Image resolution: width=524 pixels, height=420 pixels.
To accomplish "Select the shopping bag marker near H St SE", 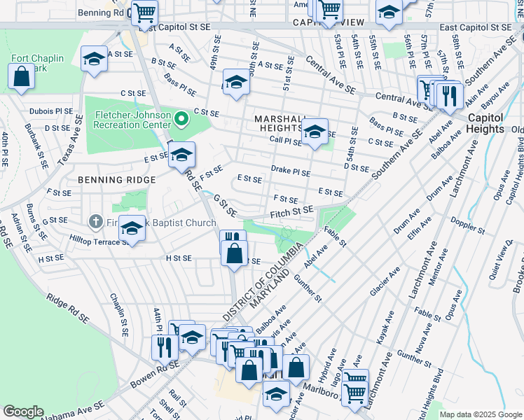I will tap(234, 255).
